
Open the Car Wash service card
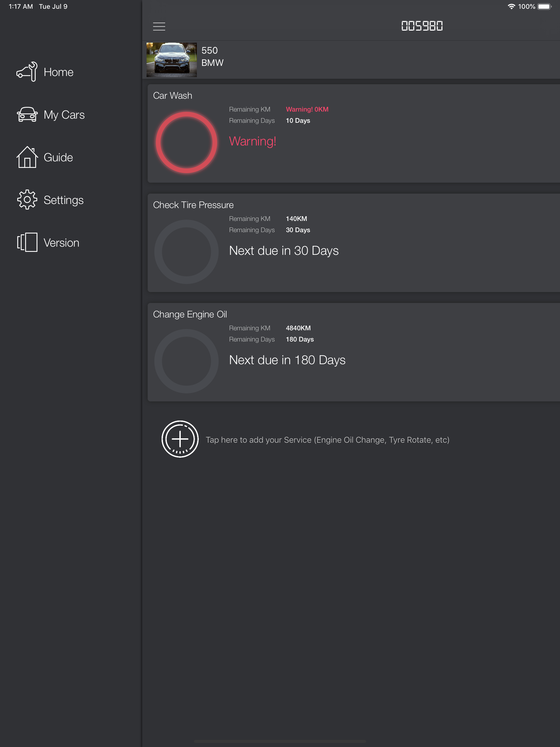(354, 133)
